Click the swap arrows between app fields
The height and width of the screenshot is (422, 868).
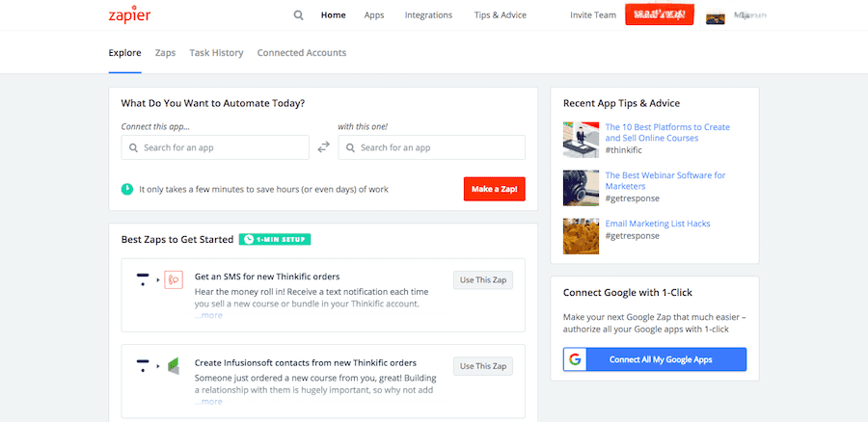point(323,146)
